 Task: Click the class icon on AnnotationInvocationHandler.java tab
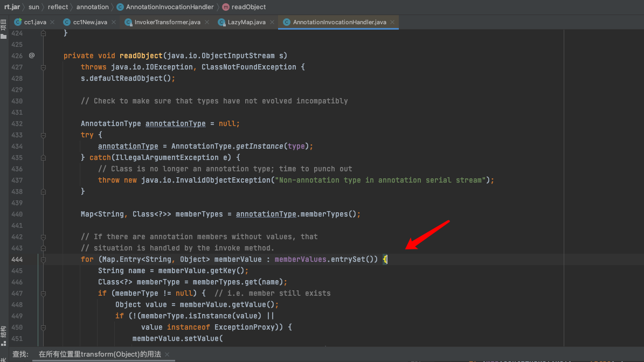pyautogui.click(x=287, y=22)
